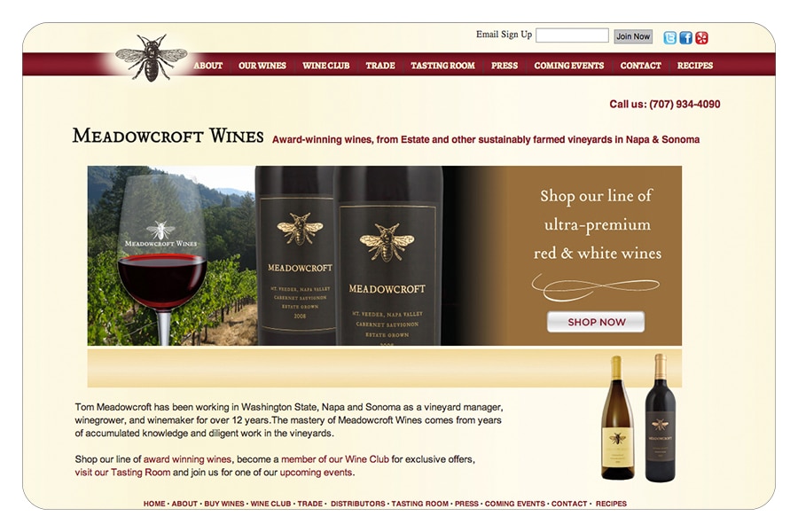The width and height of the screenshot is (798, 532).
Task: Click the Email Sign Up text field
Action: [x=572, y=35]
